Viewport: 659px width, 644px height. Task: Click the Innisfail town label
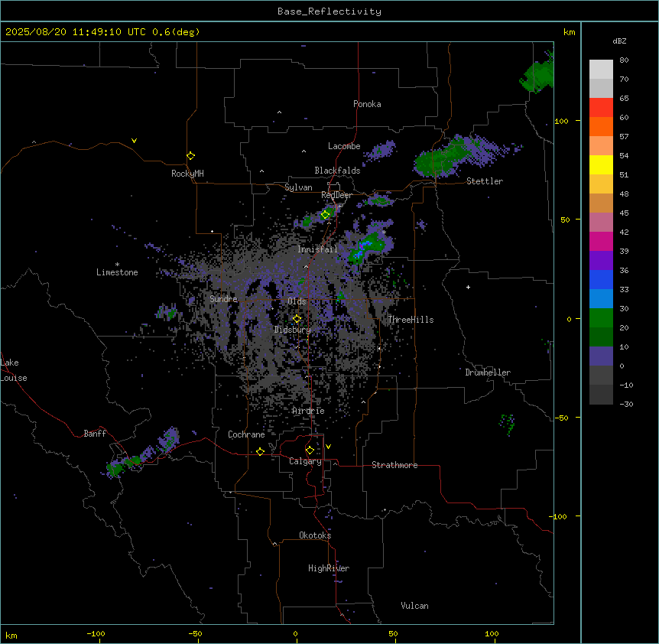[x=317, y=249]
